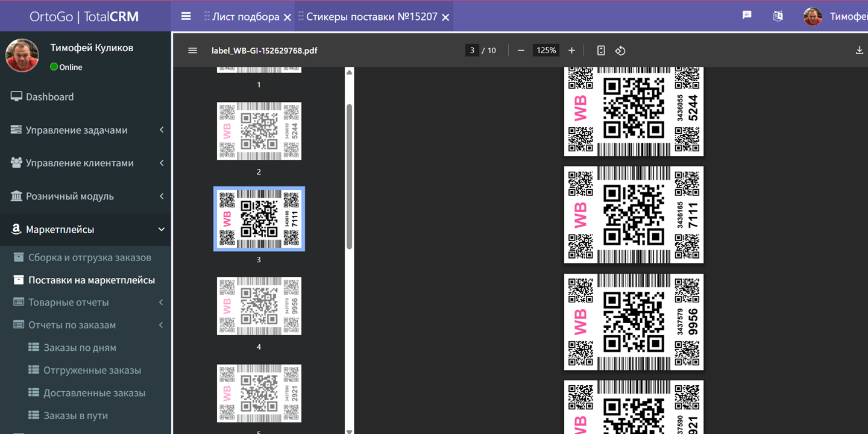
Task: Expand Управление клиентами chevron
Action: [x=162, y=163]
